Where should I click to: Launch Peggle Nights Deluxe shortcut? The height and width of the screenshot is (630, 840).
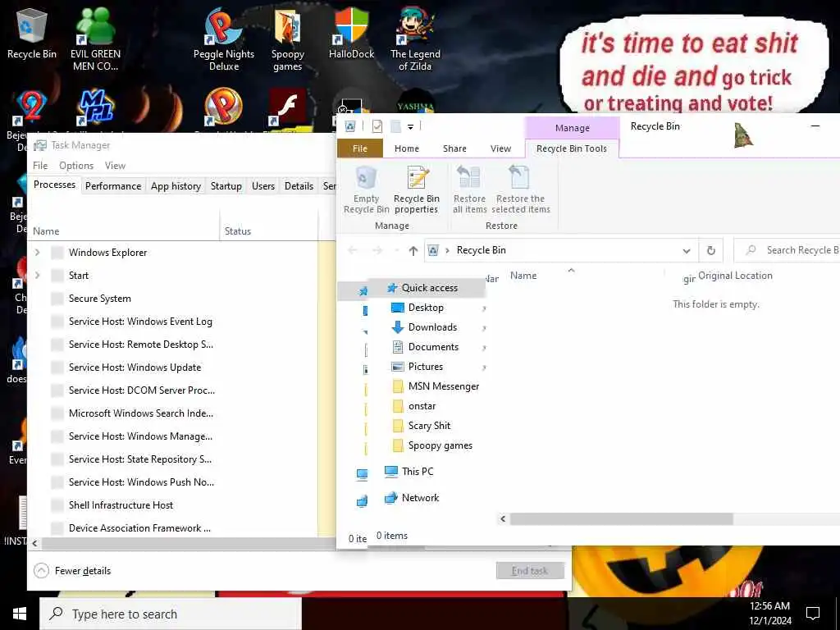(223, 39)
